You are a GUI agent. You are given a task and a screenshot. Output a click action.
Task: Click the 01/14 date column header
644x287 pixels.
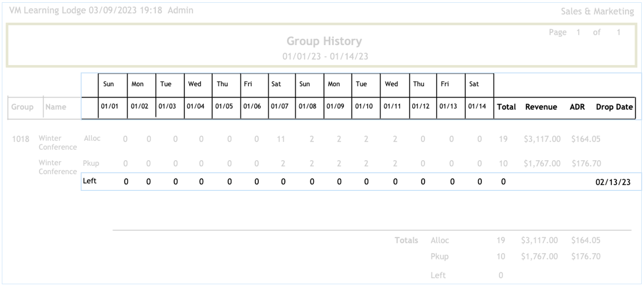click(x=477, y=106)
